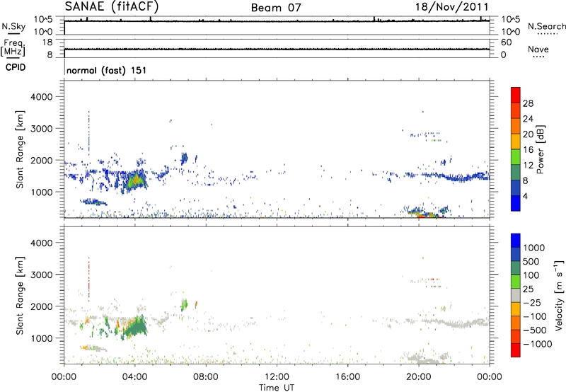
Task: Click the "16:00" time tick label
Action: click(347, 377)
